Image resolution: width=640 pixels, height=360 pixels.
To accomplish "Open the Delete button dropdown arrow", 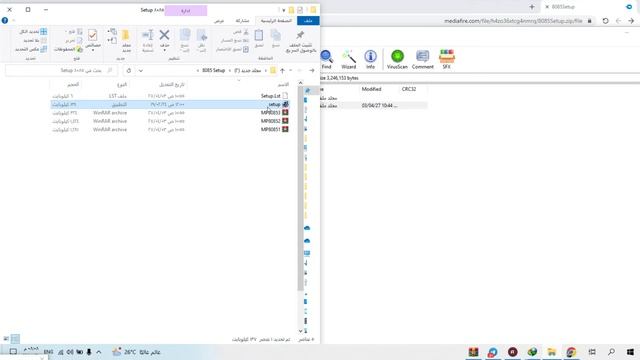I will coord(164,50).
